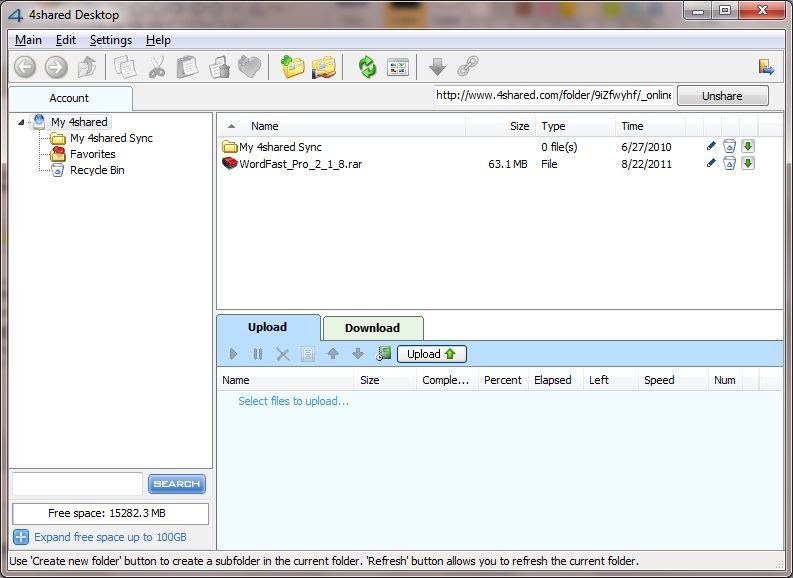Click the gray download arrow in toolbar
The width and height of the screenshot is (793, 578).
pos(437,67)
